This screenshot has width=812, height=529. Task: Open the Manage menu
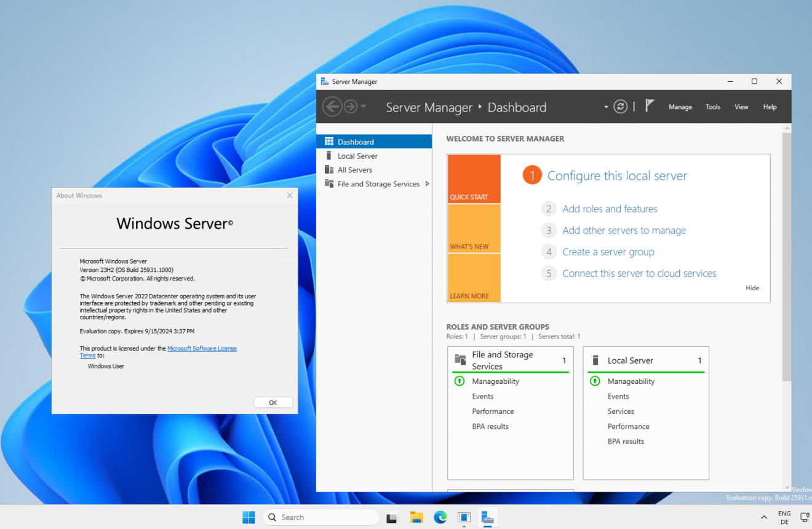coord(680,106)
